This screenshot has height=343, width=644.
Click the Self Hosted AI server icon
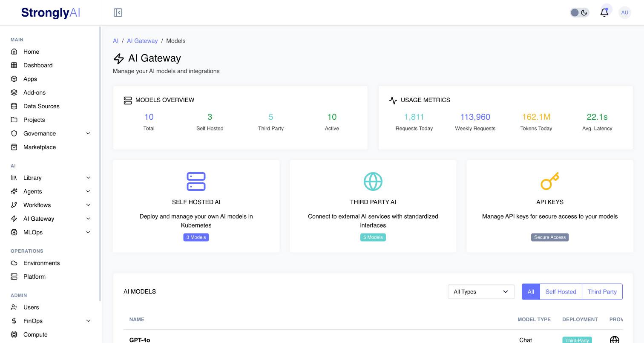196,182
